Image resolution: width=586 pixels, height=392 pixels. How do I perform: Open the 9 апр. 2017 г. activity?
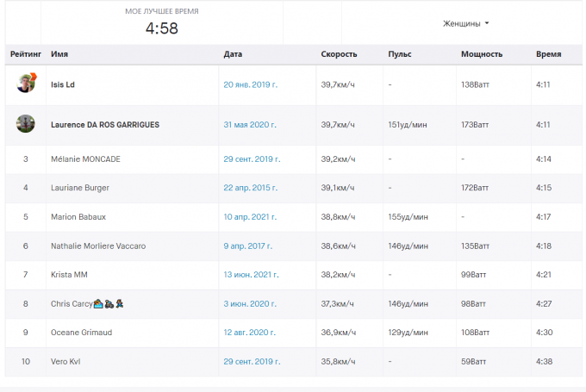[247, 246]
